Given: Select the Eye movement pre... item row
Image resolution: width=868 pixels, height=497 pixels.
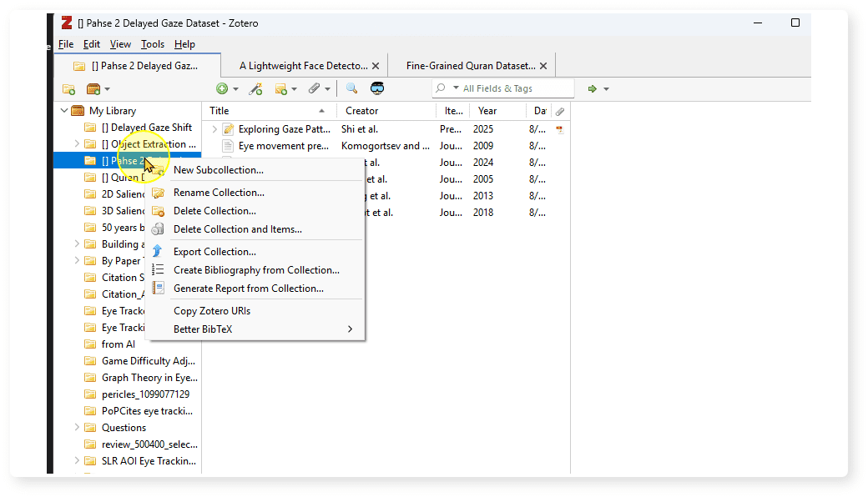Looking at the screenshot, I should click(x=386, y=146).
